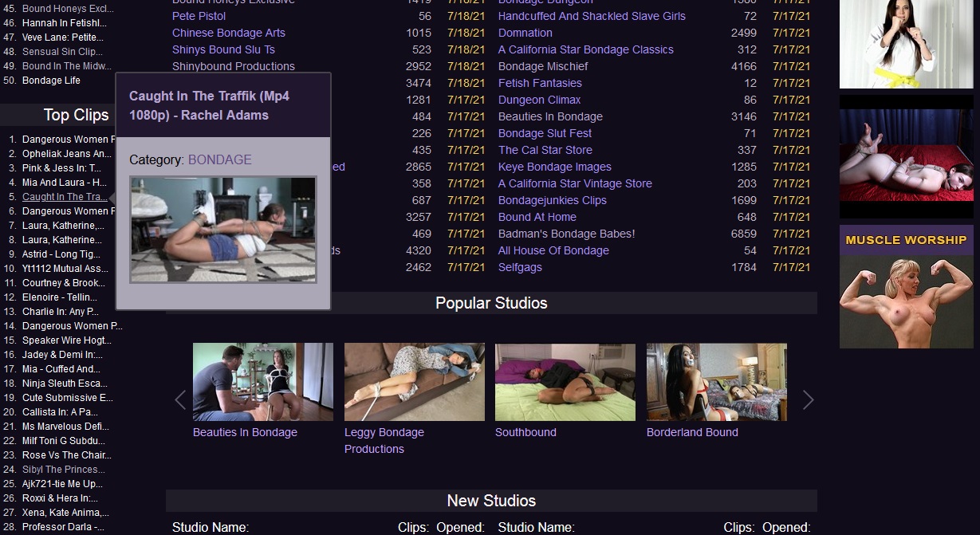Open Beauties In Bondage in studio table
The image size is (980, 535).
tap(550, 116)
